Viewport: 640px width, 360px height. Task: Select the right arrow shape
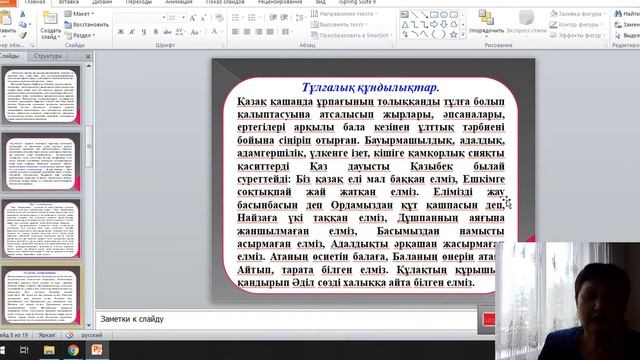click(x=434, y=24)
